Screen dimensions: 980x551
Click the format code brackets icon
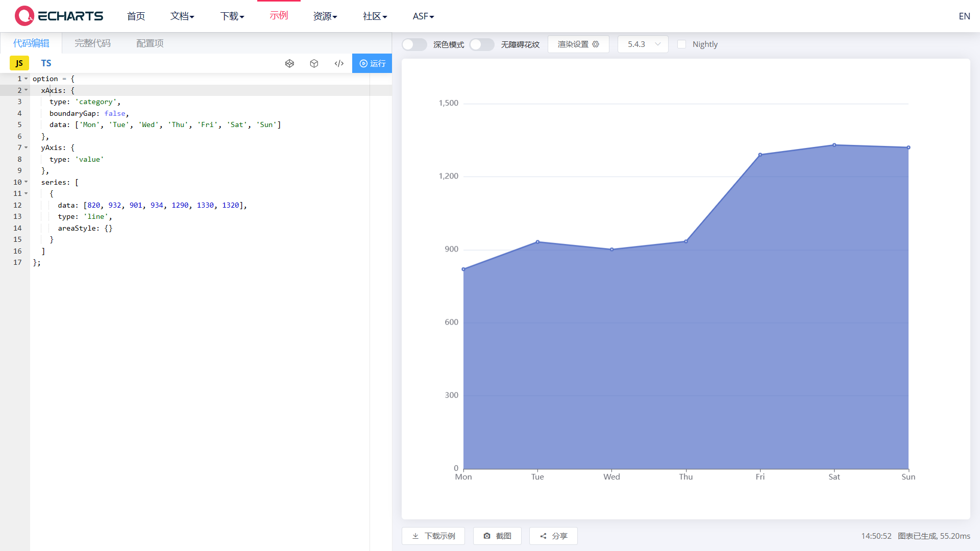[x=339, y=63]
